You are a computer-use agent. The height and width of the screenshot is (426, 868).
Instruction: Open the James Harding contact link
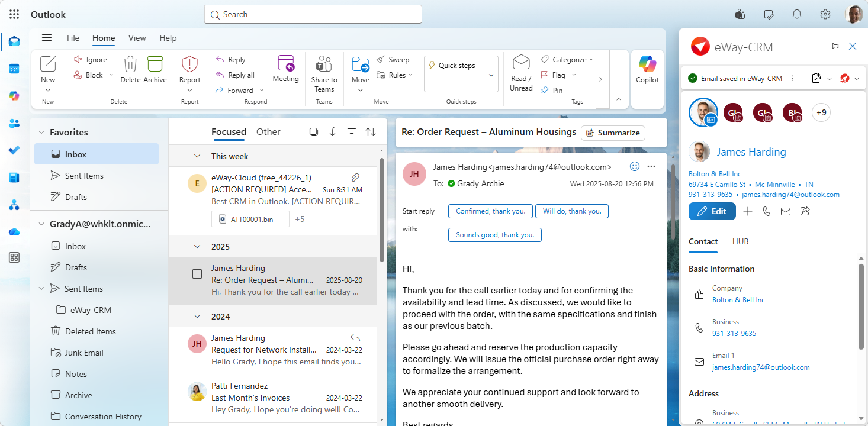click(751, 152)
